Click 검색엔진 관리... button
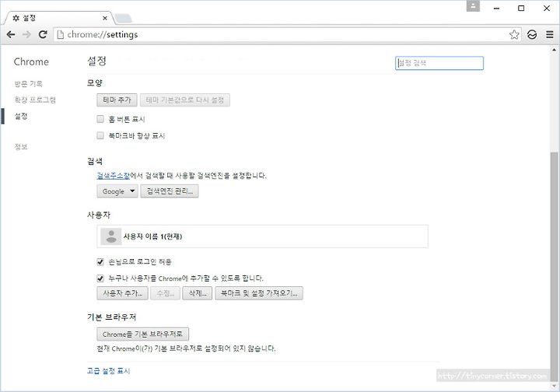The image size is (560, 392). tap(170, 191)
